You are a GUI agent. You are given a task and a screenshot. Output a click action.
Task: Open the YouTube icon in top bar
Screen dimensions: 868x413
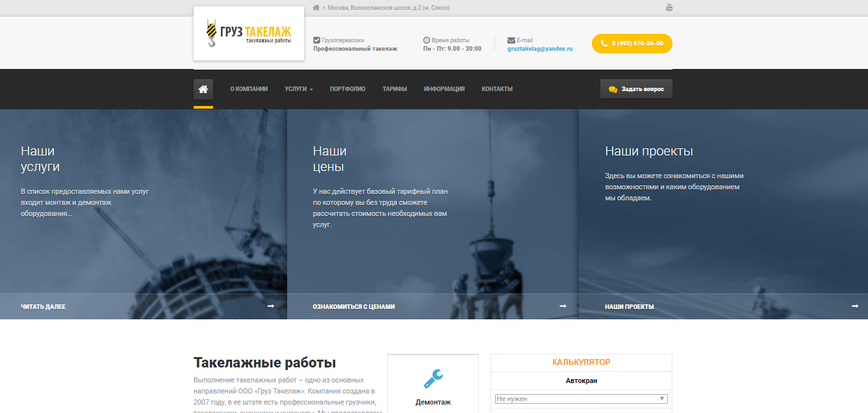point(669,8)
